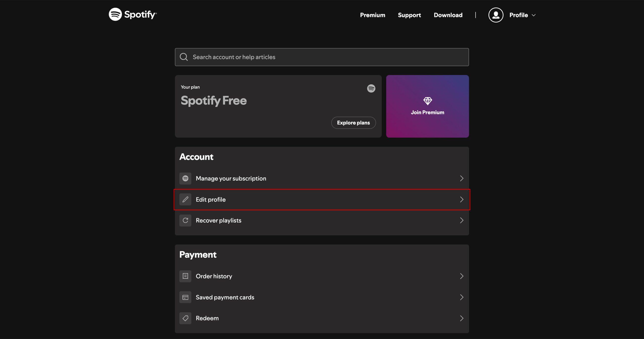This screenshot has height=339, width=644.
Task: Click the profile avatar icon
Action: (496, 15)
